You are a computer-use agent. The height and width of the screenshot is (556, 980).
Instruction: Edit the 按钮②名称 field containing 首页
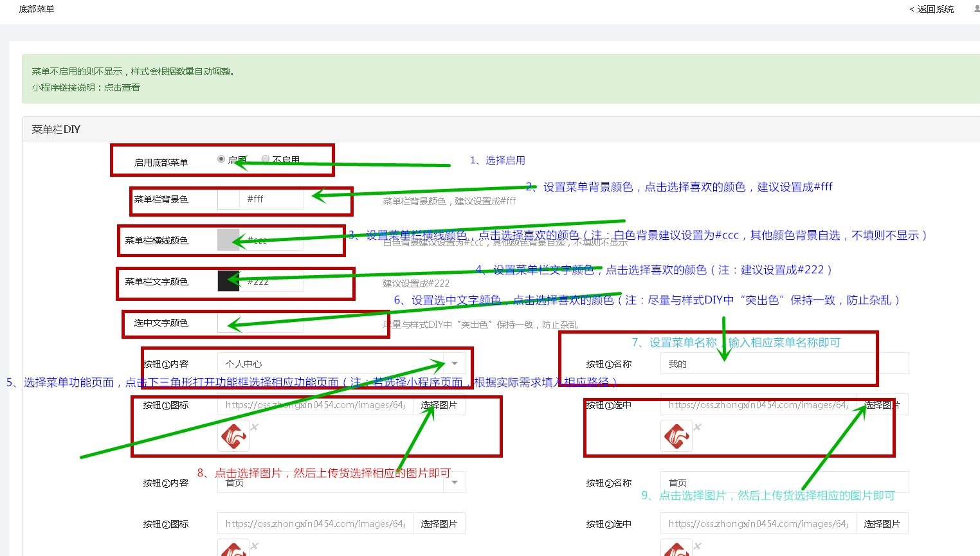(x=785, y=482)
